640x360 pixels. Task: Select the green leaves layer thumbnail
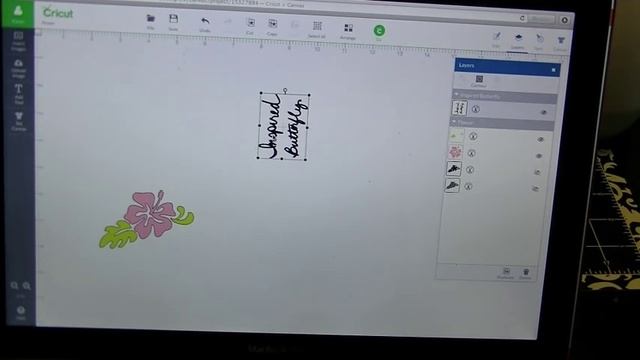pyautogui.click(x=457, y=135)
